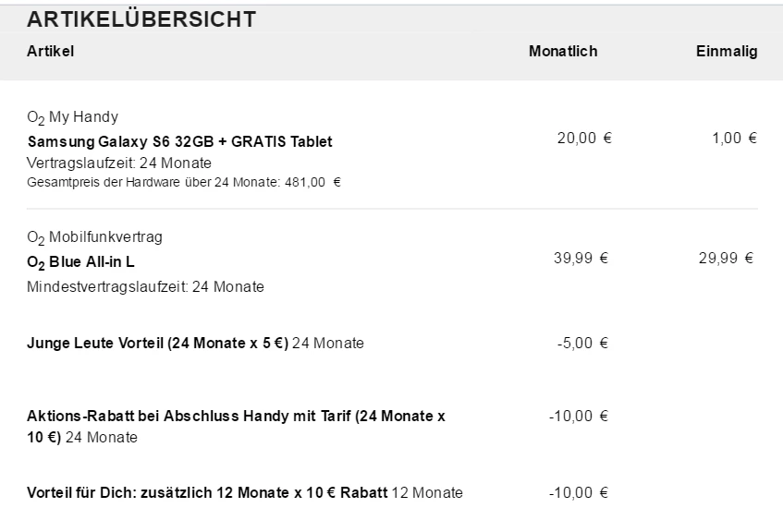The height and width of the screenshot is (532, 783).
Task: Click Mindestvertragslaufzeit: 24 Monate text
Action: 145,286
